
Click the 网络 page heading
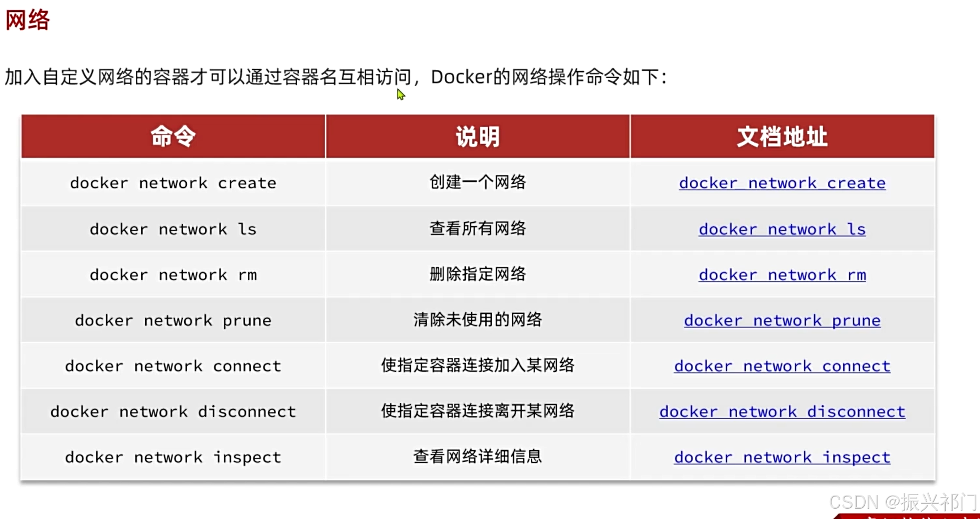27,21
